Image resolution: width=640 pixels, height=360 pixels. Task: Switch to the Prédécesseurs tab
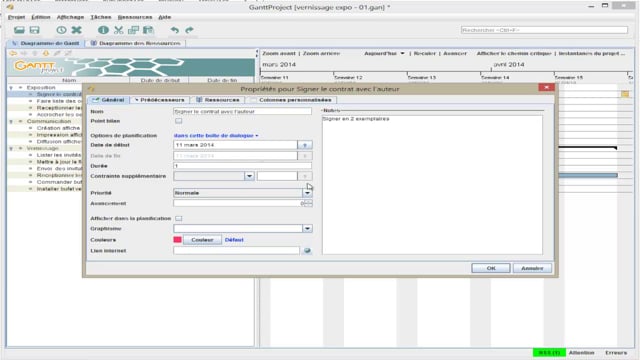click(x=160, y=100)
